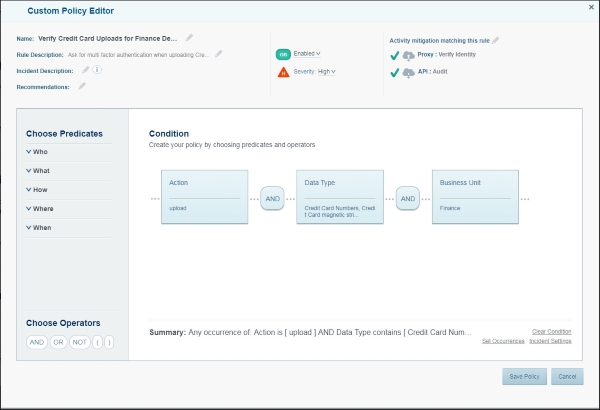Toggle the policy On switch
Viewport: 600px width, 410px height.
(284, 54)
